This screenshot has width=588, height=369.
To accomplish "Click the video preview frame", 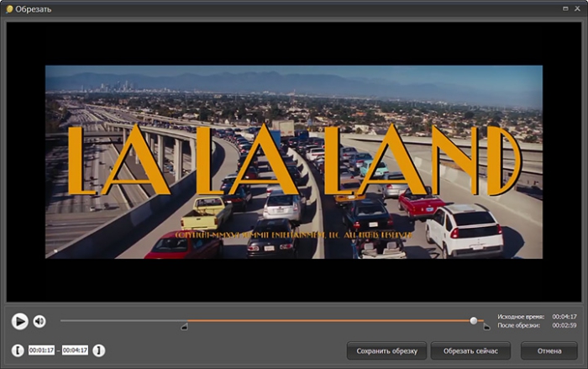I will pos(294,161).
